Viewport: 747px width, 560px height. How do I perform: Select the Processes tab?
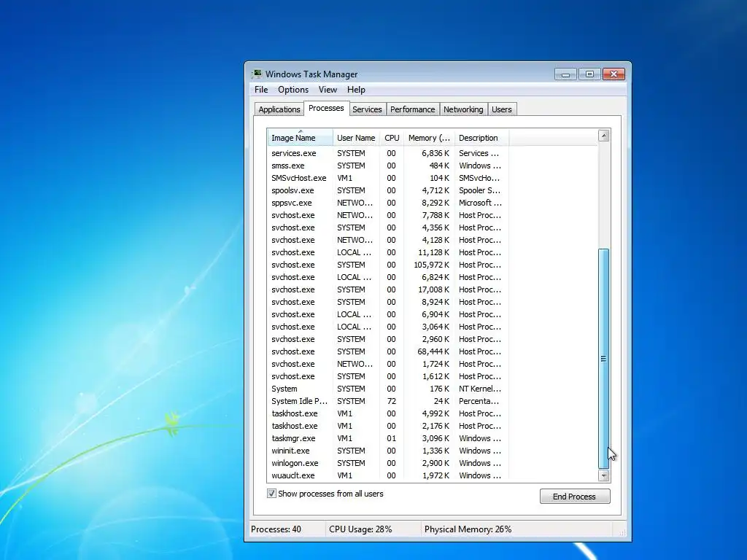click(326, 108)
